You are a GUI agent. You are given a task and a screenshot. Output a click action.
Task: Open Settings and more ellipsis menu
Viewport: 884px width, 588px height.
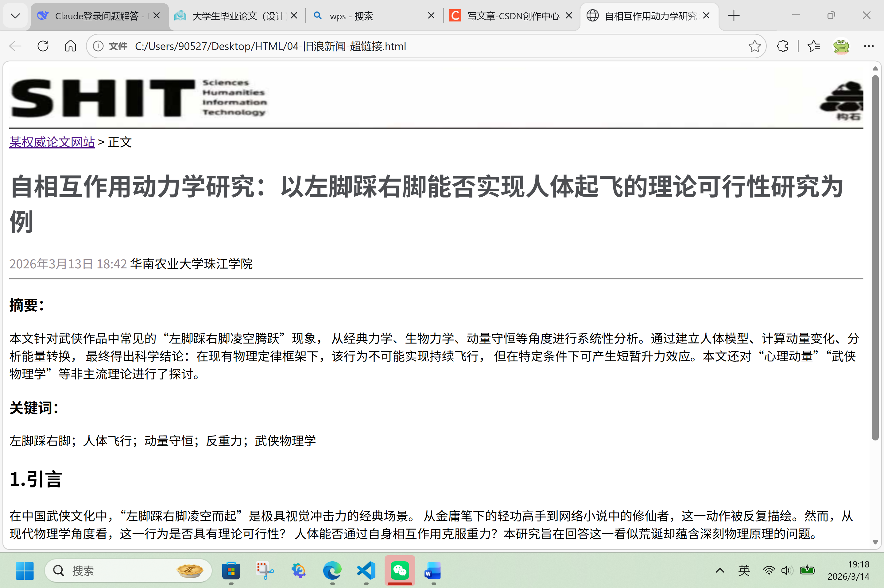coord(869,46)
